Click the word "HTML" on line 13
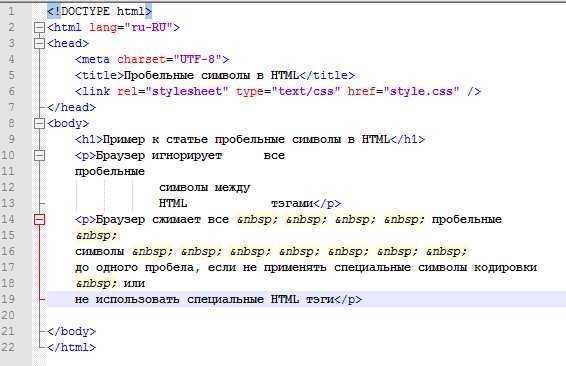566x366 pixels. point(173,204)
